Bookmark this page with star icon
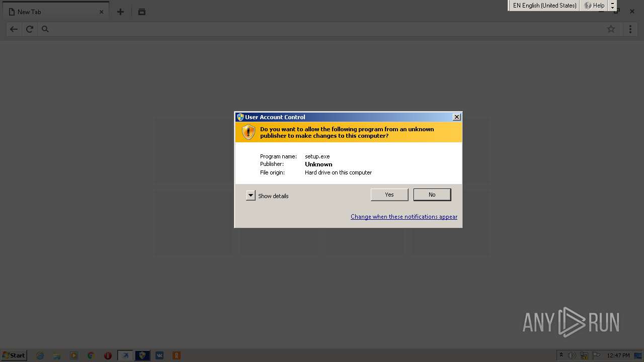This screenshot has height=362, width=644. click(x=611, y=29)
